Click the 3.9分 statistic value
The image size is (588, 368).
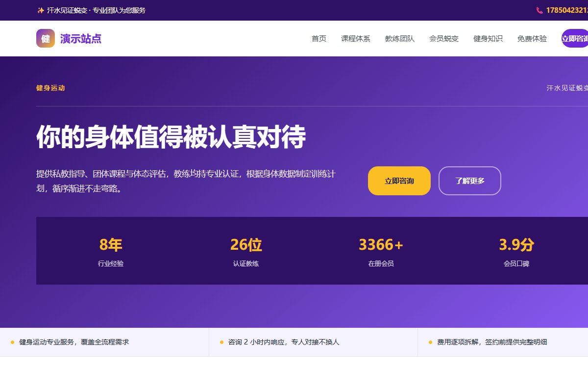[x=516, y=244]
